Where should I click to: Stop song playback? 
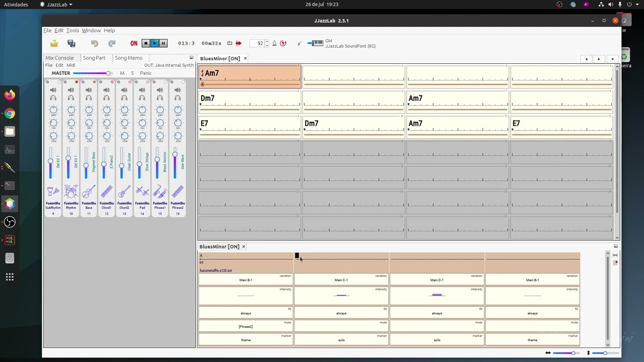click(146, 43)
